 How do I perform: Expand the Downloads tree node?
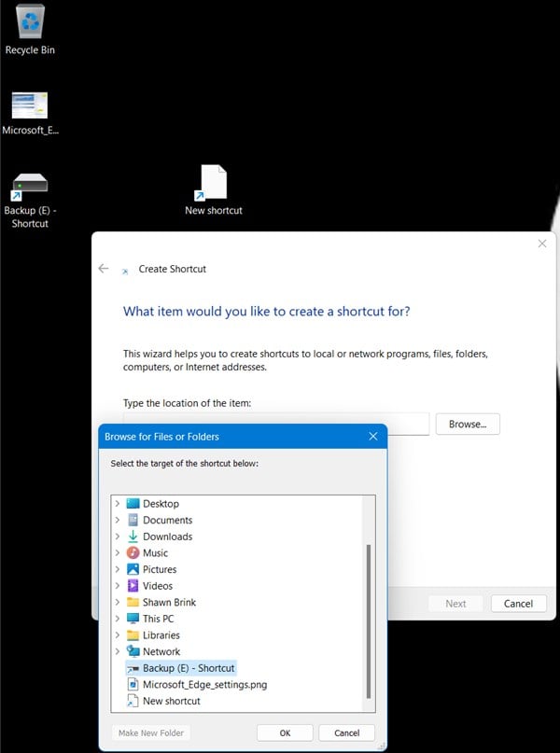click(x=118, y=537)
